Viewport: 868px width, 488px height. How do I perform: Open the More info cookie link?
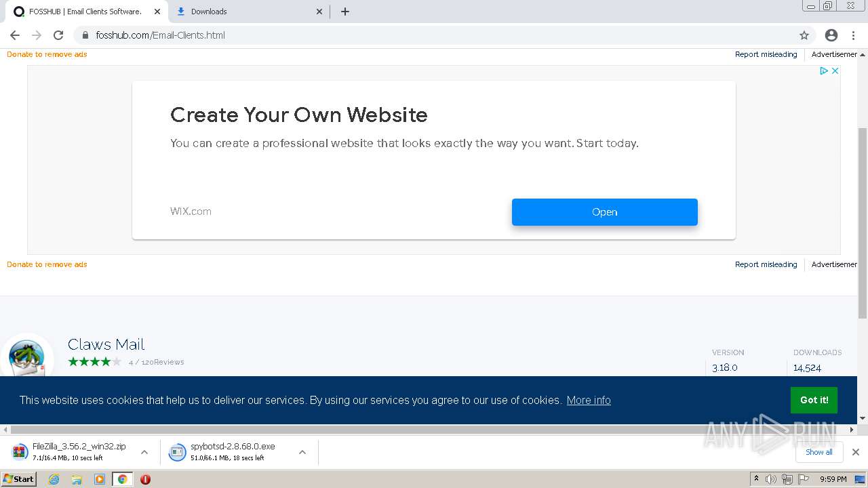coord(589,400)
